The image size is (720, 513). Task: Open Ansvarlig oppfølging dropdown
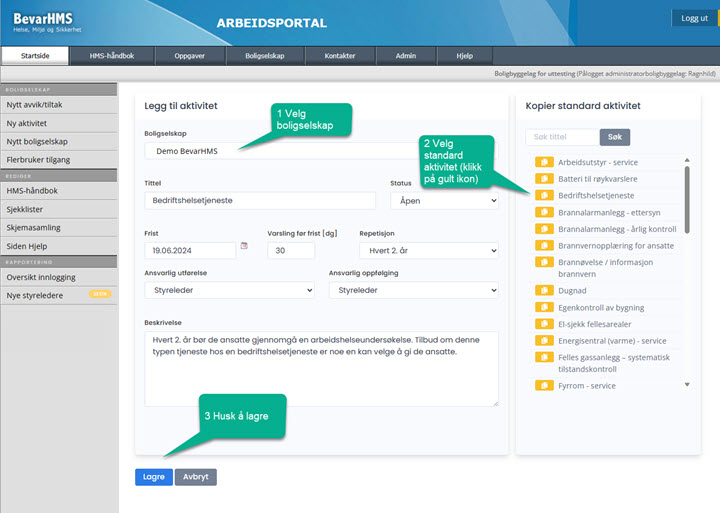tap(413, 290)
